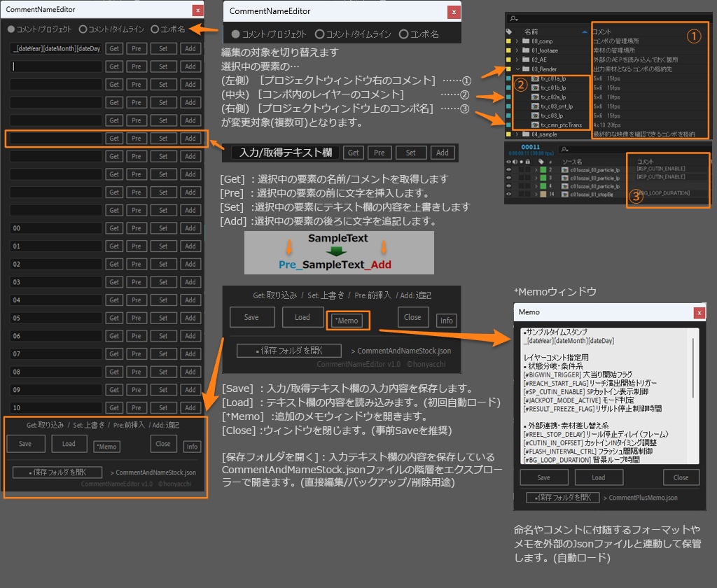Open the highlighted *Memo button in enlarged panel

(347, 321)
